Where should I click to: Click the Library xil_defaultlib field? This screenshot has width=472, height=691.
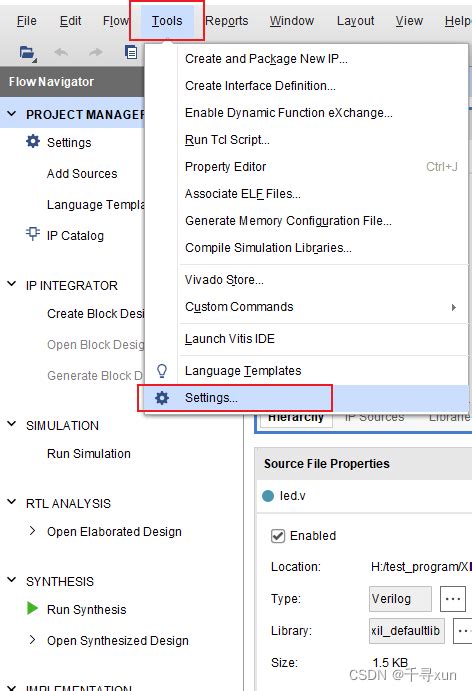tap(406, 631)
